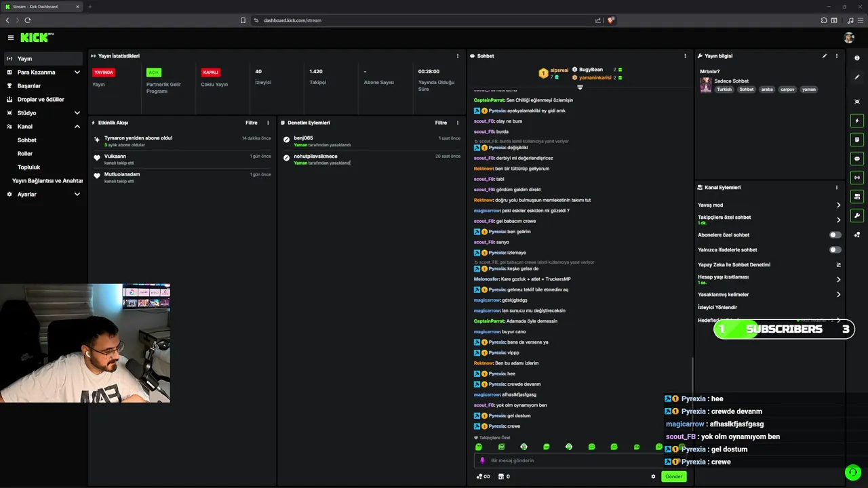Screen dimensions: 868x488
Task: Click the focus-frame icon in right sidebar
Action: point(857,102)
